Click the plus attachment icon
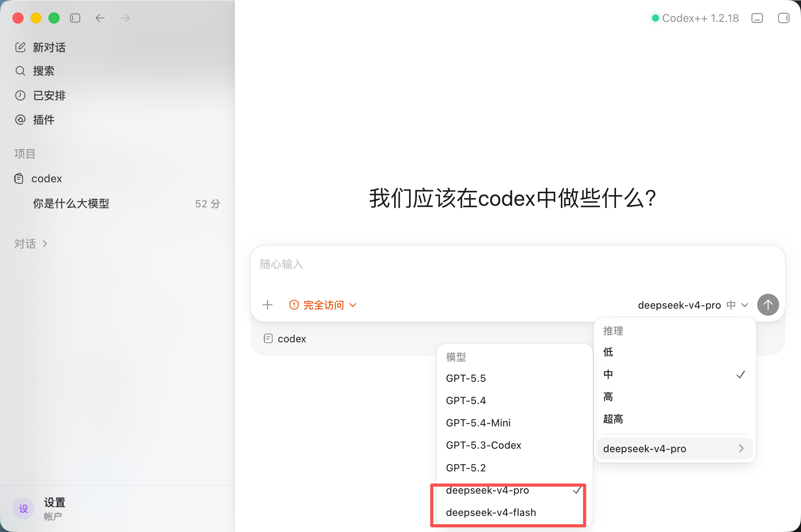 [268, 305]
